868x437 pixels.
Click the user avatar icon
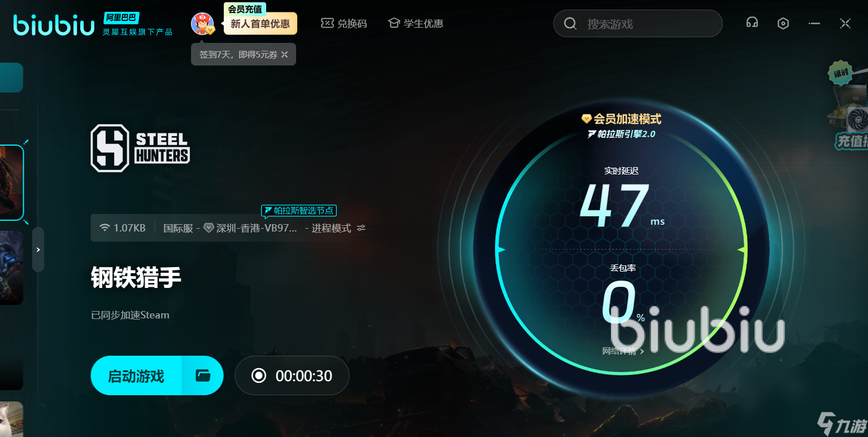click(202, 24)
